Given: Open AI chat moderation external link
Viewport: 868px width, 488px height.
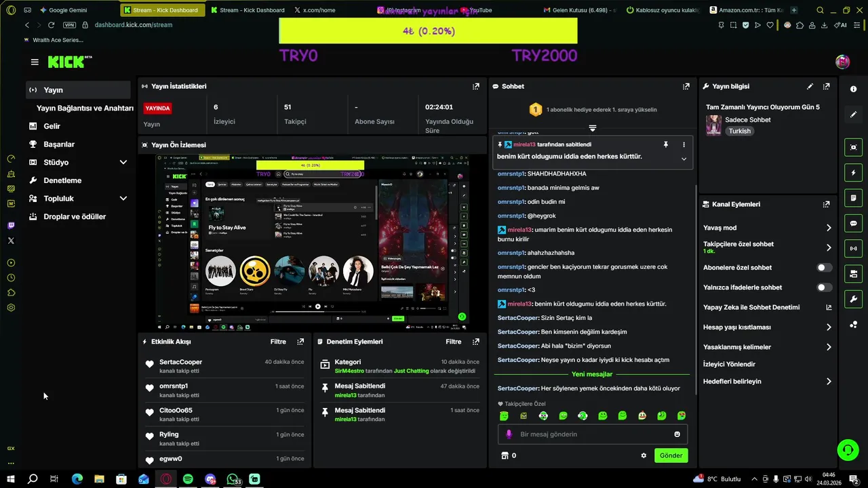Looking at the screenshot, I should [x=829, y=307].
